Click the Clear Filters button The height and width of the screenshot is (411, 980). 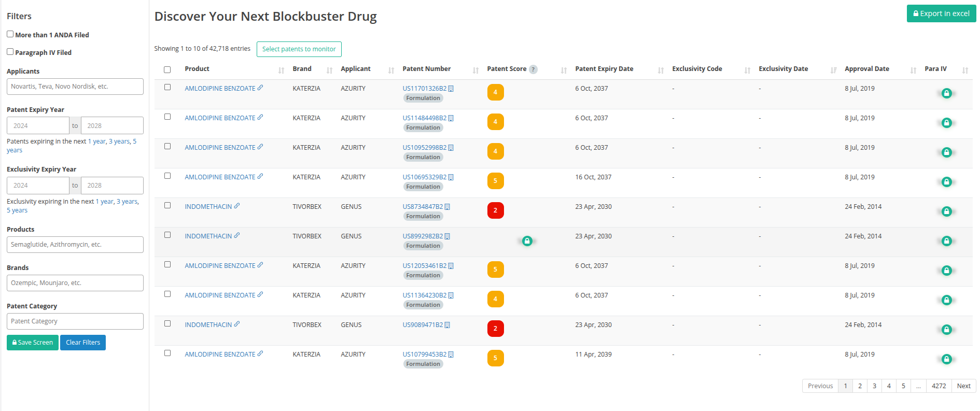[83, 343]
